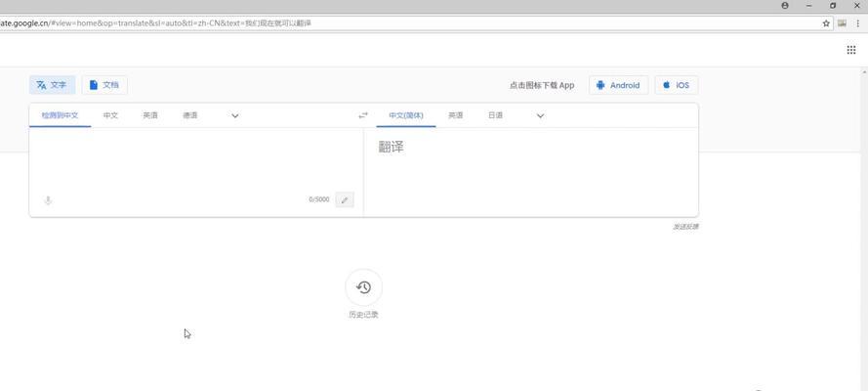Viewport: 868px width, 391px height.
Task: Click the 发送反馈 feedback link
Action: pos(685,227)
